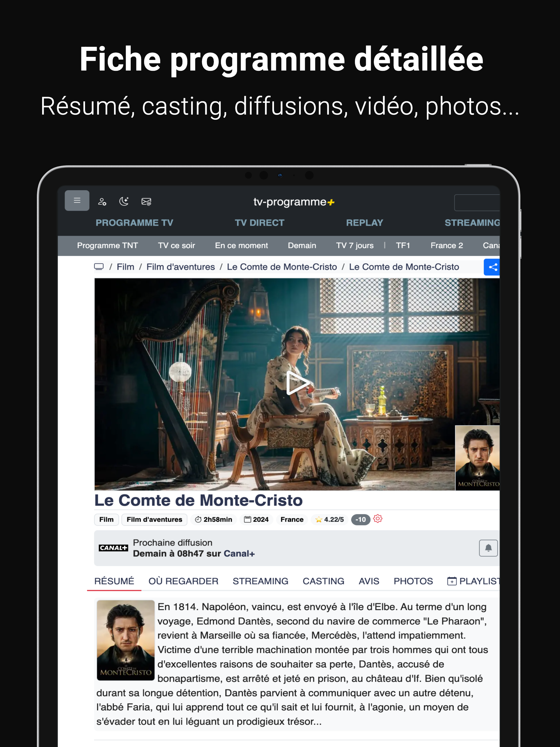Click the -10 age rating badge
The image size is (560, 747).
(360, 520)
